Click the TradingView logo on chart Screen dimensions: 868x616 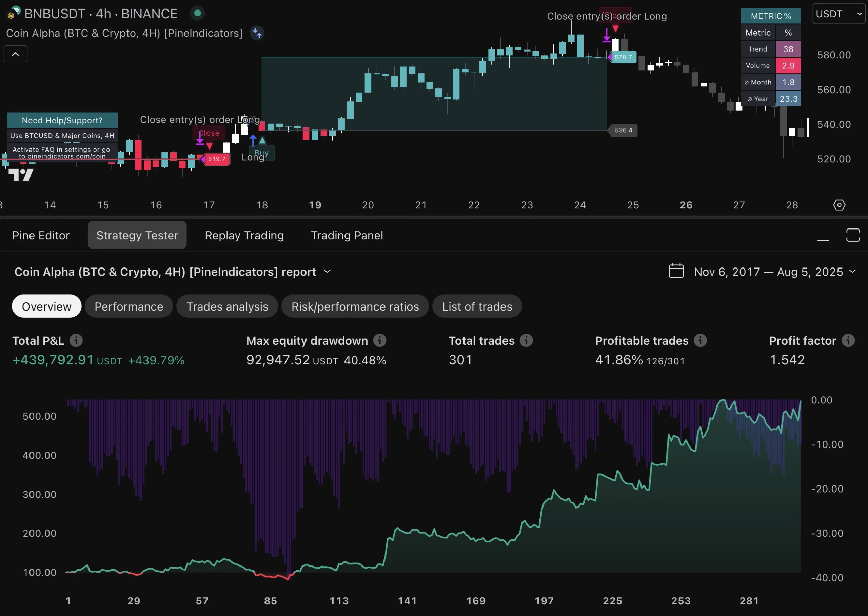[21, 175]
